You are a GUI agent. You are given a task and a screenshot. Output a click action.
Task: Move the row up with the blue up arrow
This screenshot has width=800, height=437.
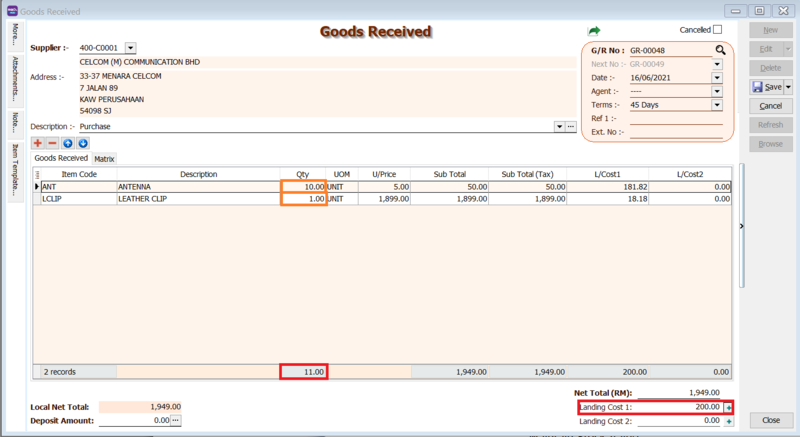click(68, 143)
